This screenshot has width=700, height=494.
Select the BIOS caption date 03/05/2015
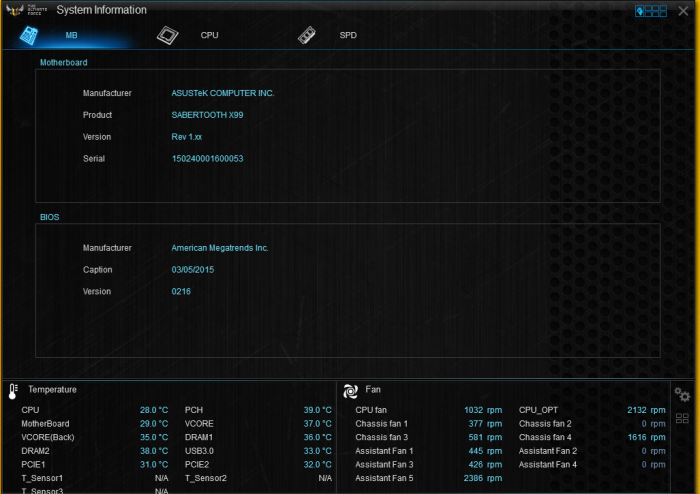click(x=193, y=270)
